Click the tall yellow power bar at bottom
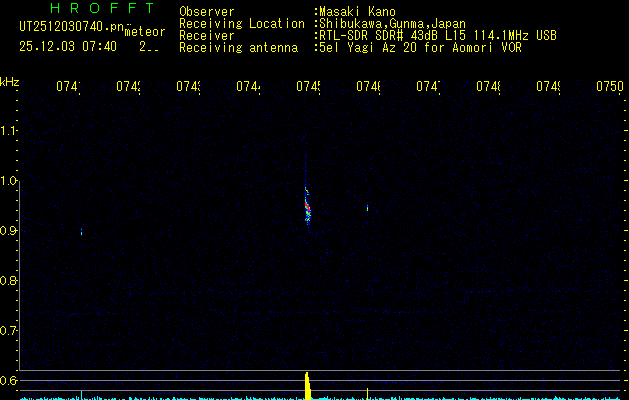The height and width of the screenshot is (400, 629). (x=308, y=386)
